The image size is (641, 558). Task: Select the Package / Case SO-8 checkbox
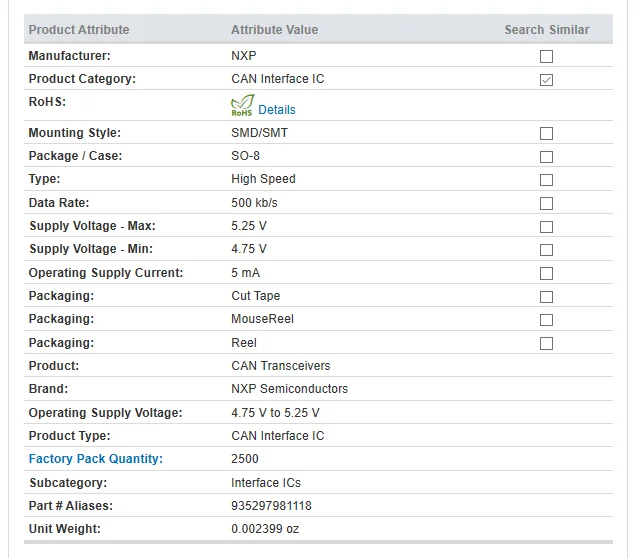[546, 157]
